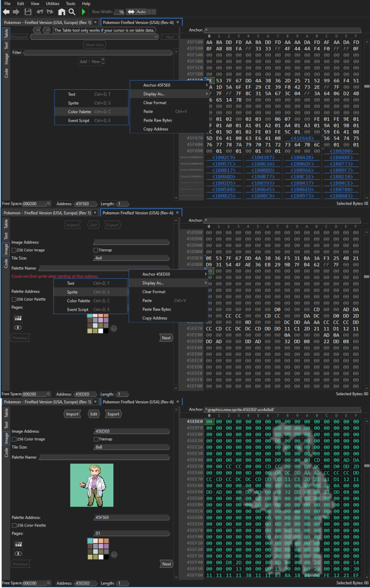
Task: Select Copy Address in top panel context menu
Action: coord(169,129)
